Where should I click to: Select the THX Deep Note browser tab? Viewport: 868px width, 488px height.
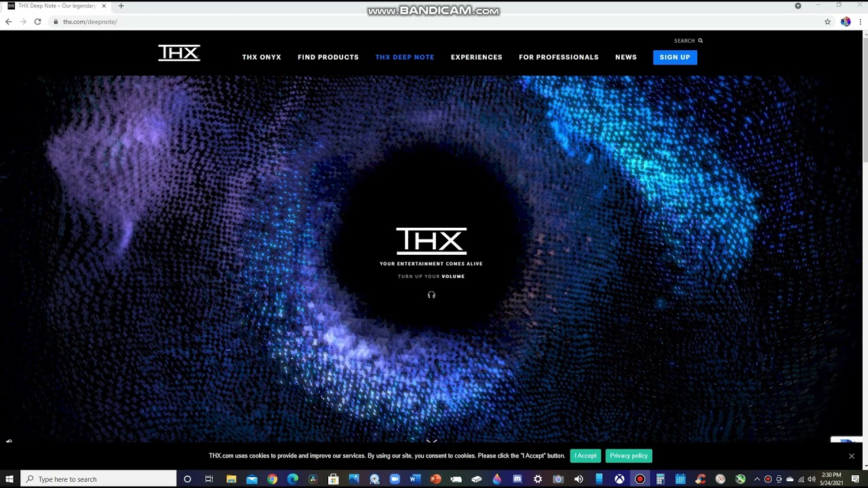click(x=58, y=6)
